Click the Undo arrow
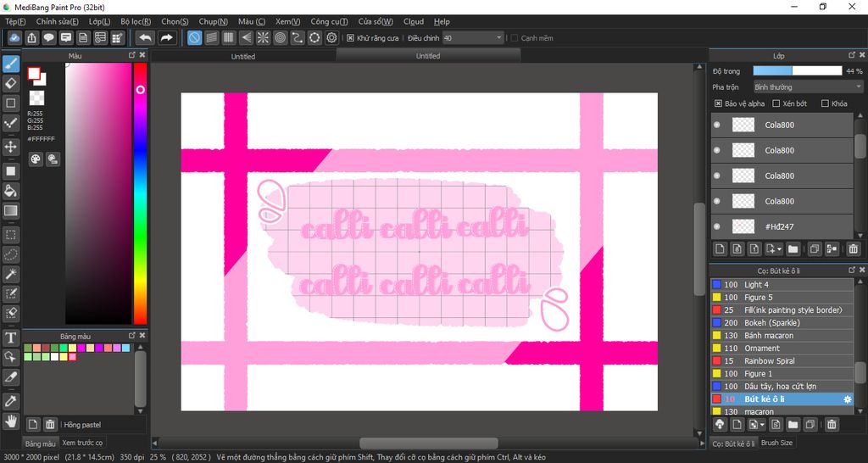 pos(145,37)
